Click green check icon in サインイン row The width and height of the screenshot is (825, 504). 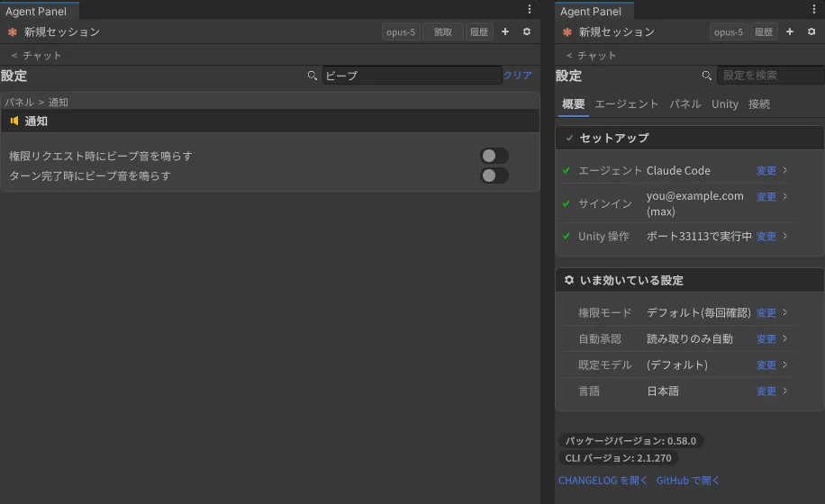click(x=567, y=203)
